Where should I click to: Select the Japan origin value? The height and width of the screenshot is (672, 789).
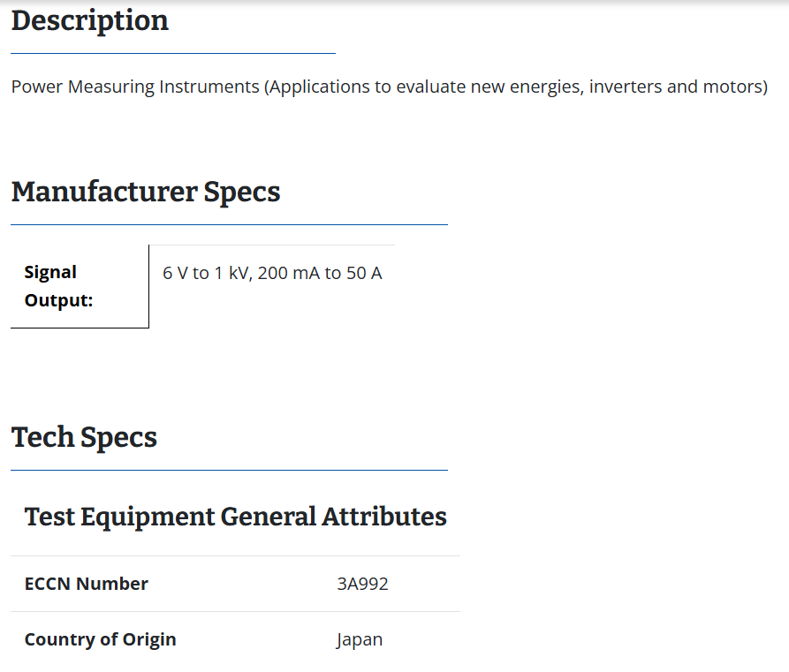(360, 640)
